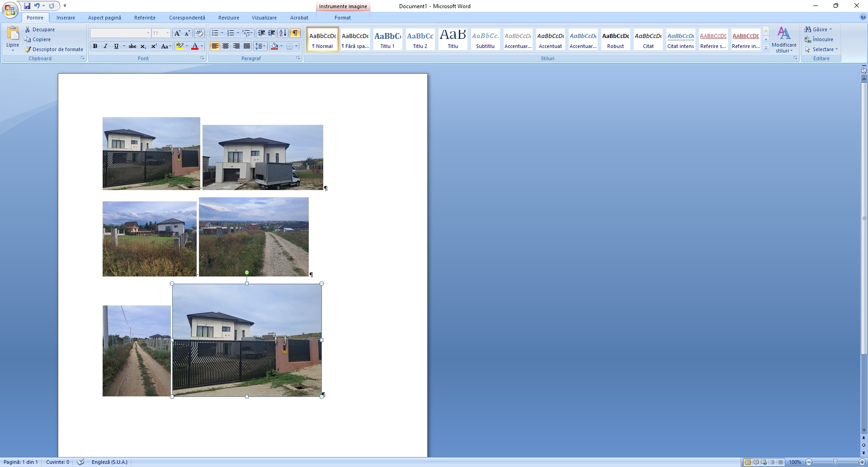Click the Format Painter (Descriptor de formate) icon
The height and width of the screenshot is (467, 868).
(x=28, y=49)
